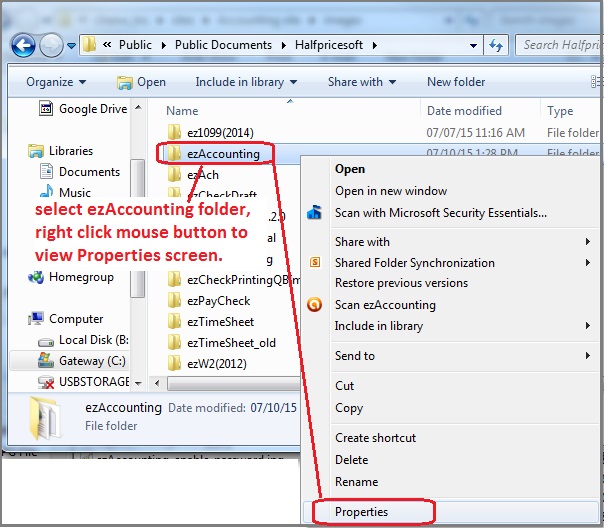Screen dimensions: 604x528
Task: Open the Organize dropdown menu
Action: 56,82
